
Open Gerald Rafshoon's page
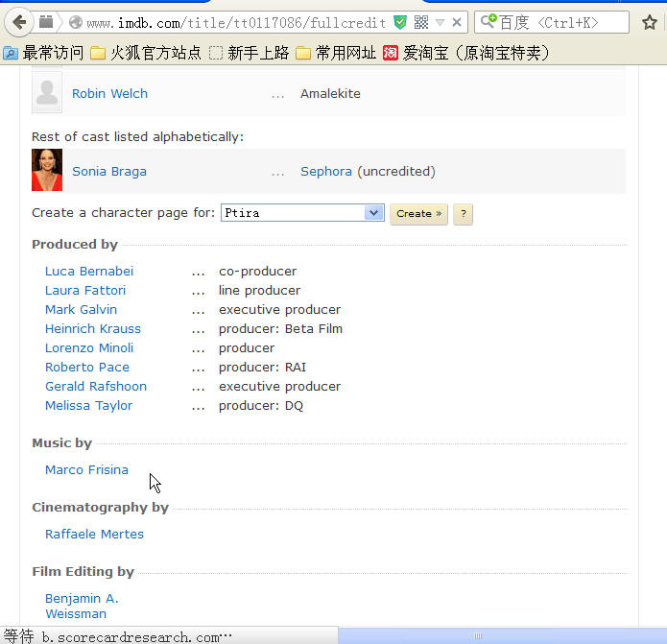96,386
